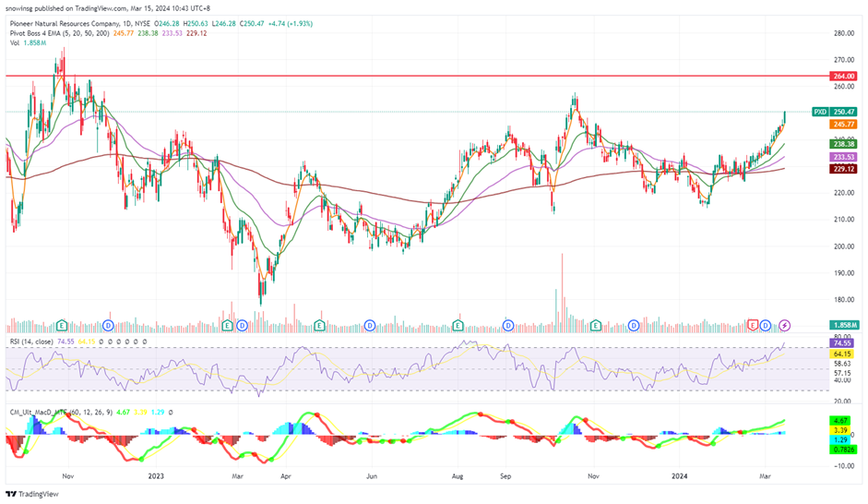The width and height of the screenshot is (868, 504).
Task: Click the green 4.67 MACD scale label
Action: (841, 421)
